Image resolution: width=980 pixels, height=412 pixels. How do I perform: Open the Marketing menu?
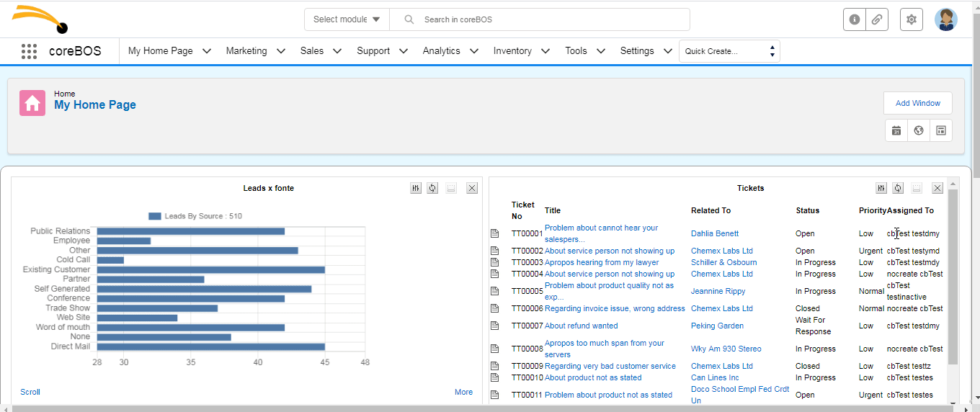tap(246, 51)
